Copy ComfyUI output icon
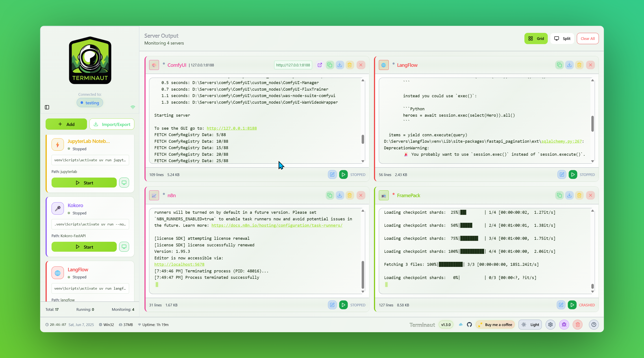This screenshot has height=358, width=644. 330,65
